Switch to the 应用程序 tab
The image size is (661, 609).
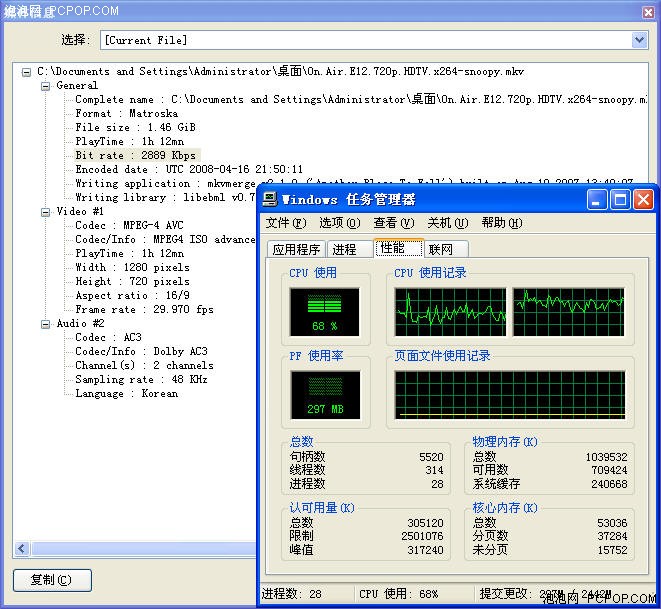tap(296, 249)
